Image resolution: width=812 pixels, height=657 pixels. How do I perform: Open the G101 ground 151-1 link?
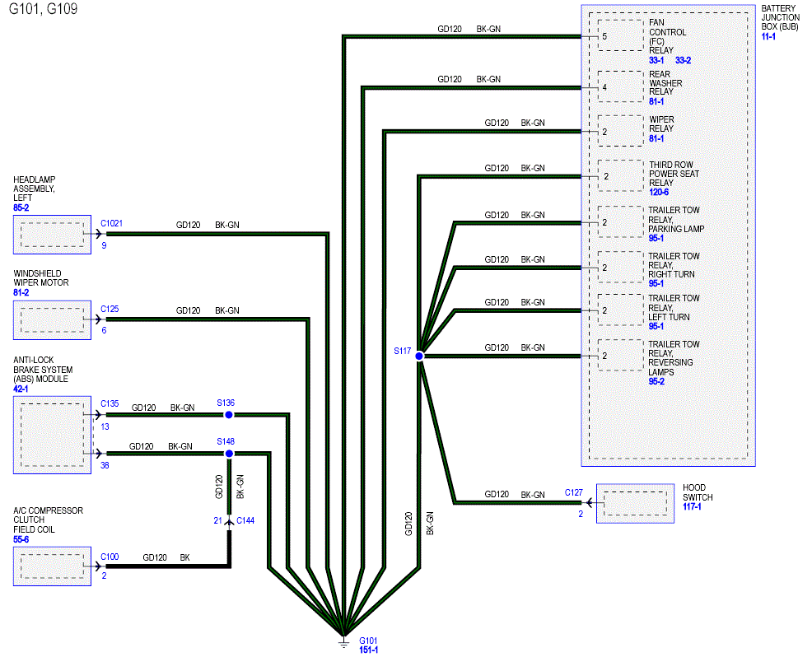click(x=368, y=650)
